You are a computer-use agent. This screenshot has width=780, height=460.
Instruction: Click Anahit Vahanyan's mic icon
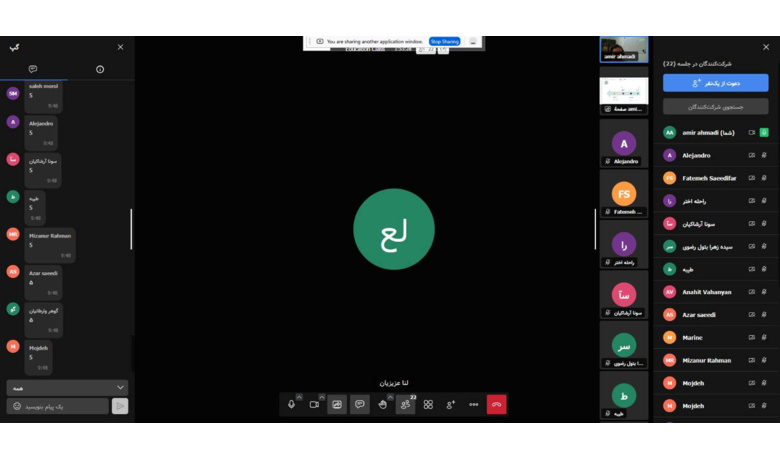click(x=764, y=292)
